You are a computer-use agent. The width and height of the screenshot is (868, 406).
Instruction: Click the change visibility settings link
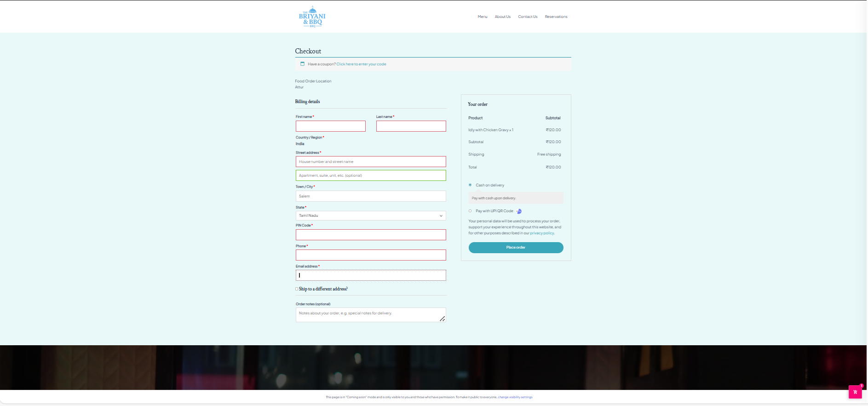515,397
